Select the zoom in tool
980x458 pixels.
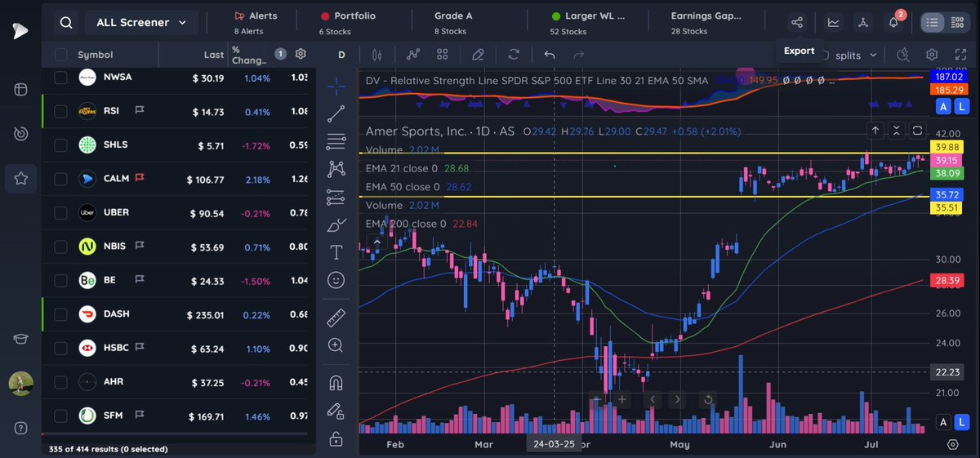point(336,345)
